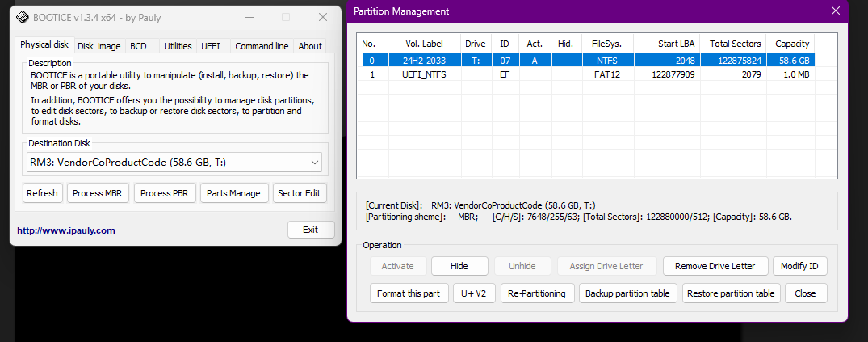
Task: Switch to the Utilities tab
Action: (x=178, y=46)
